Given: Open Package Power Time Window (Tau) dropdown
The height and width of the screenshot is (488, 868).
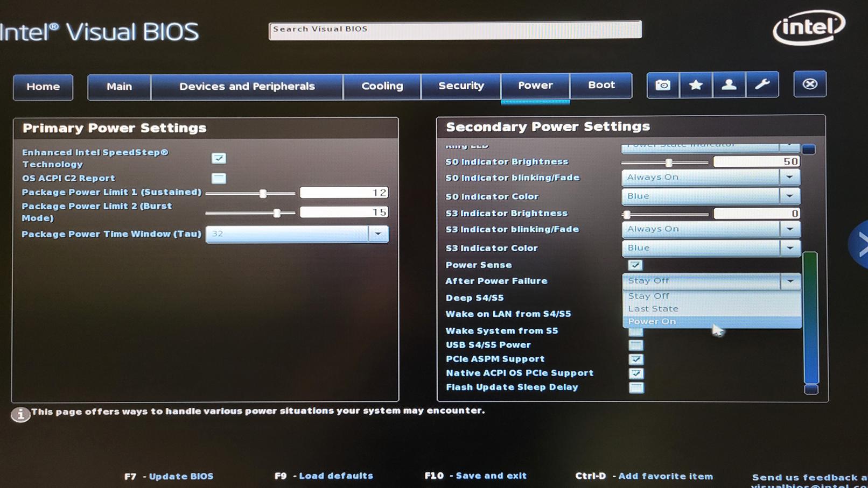Looking at the screenshot, I should (x=297, y=234).
